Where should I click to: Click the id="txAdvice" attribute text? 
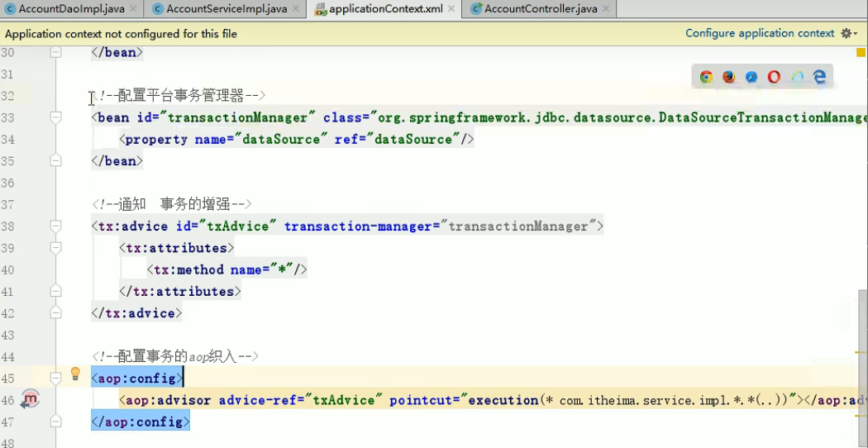tap(226, 226)
